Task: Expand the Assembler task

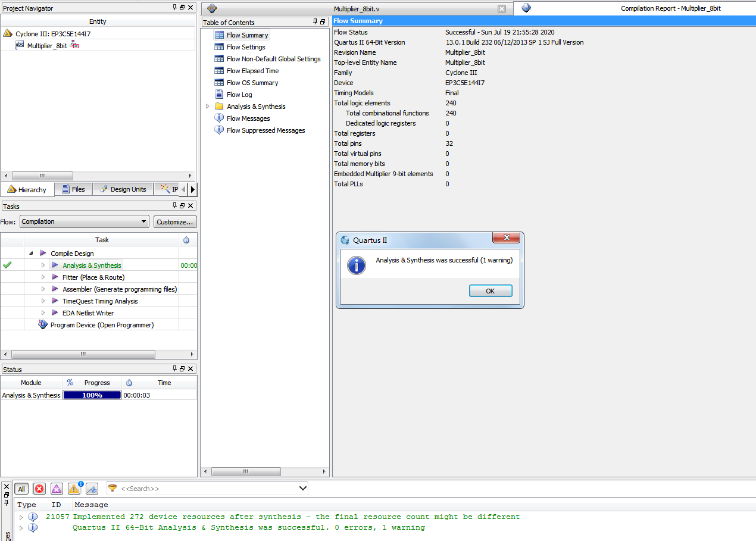Action: 43,289
